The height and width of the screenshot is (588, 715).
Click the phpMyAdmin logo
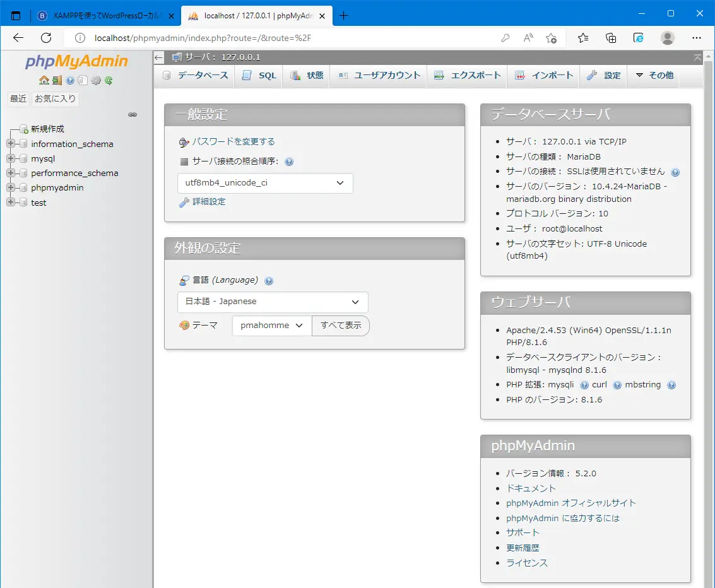76,61
